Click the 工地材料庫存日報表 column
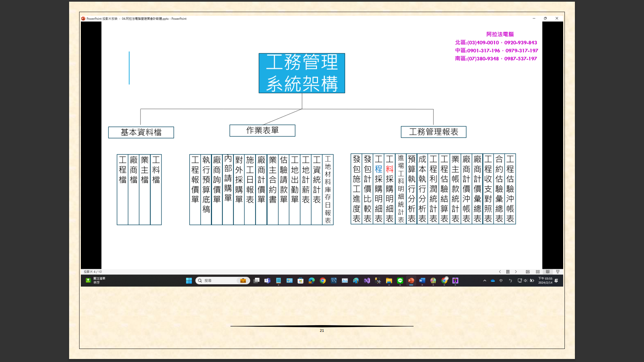 [328, 189]
